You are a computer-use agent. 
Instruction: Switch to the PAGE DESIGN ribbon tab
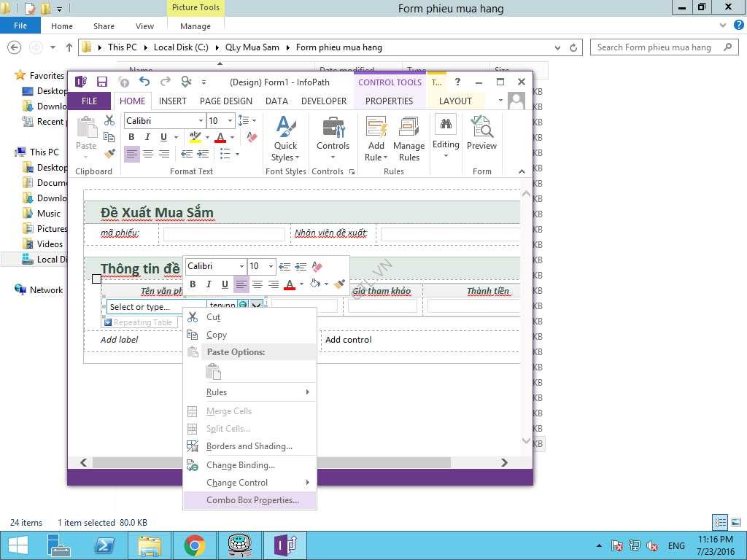point(225,101)
